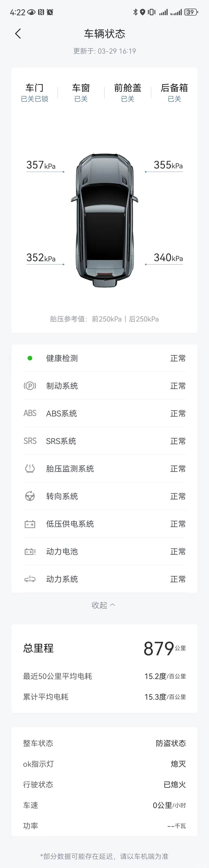Tap the 340kPa rear-right tire pressure
Image resolution: width=209 pixels, height=868 pixels.
pos(168,258)
